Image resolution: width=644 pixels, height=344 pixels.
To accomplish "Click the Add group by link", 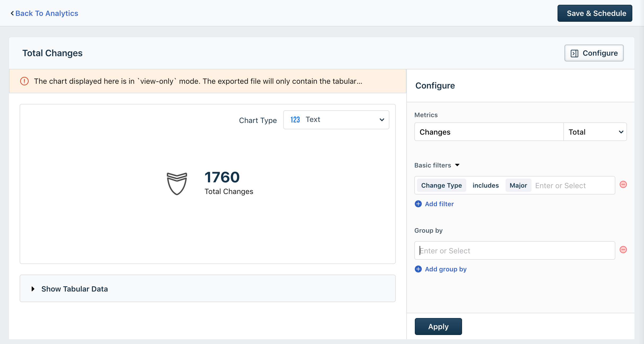I will [446, 269].
